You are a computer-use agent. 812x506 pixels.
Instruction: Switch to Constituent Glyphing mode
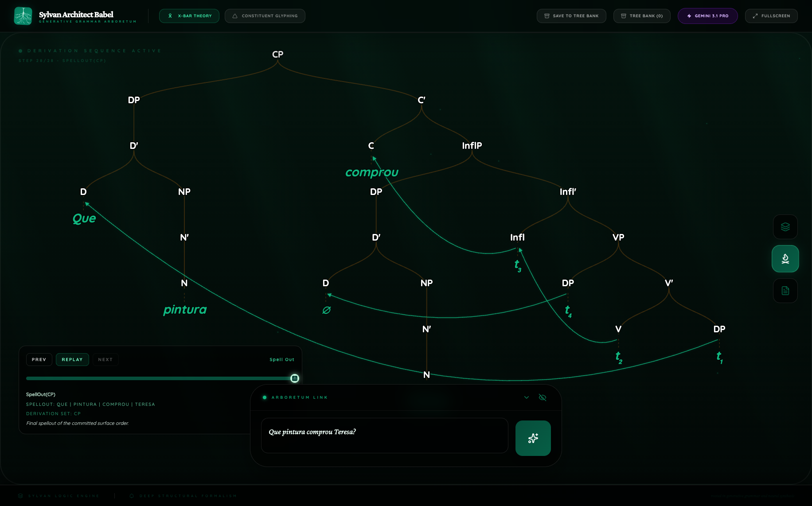pos(265,16)
